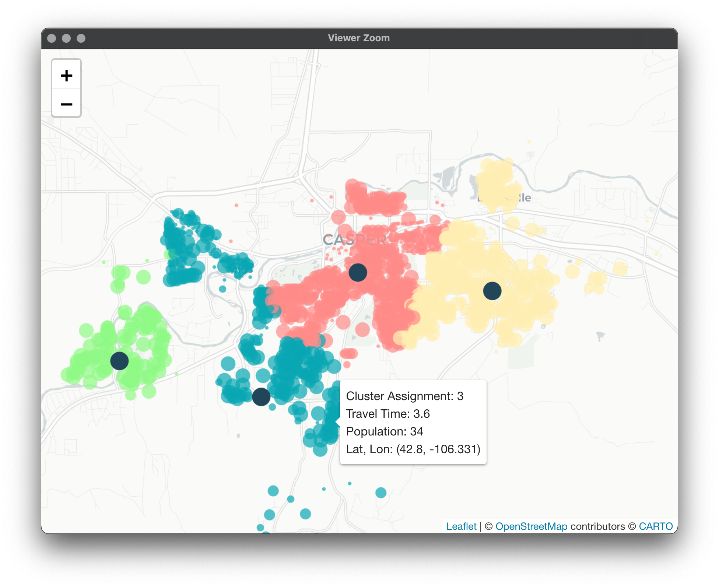Click the Population: 34 line in popup
The image size is (719, 588).
click(385, 431)
